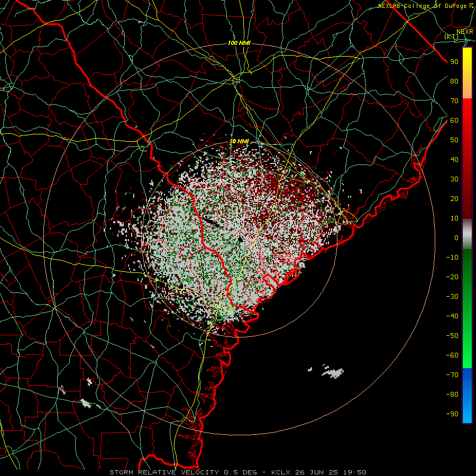
Task: Click the 50 NMI range ring label
Action: click(x=239, y=141)
